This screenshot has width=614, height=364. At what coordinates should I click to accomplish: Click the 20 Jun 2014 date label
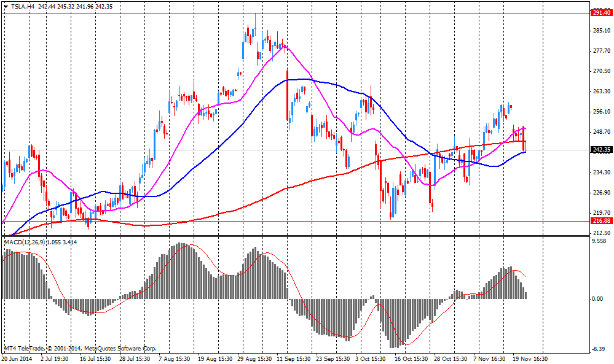17,359
